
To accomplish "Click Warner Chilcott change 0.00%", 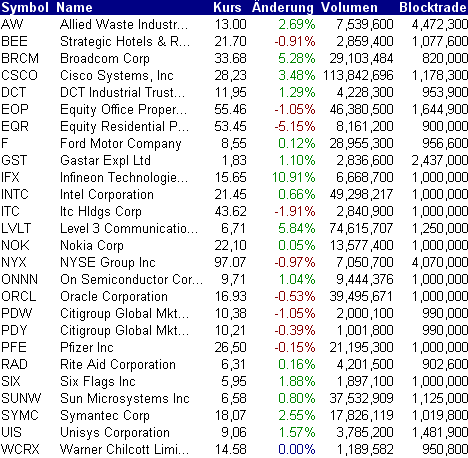I will pyautogui.click(x=297, y=449).
